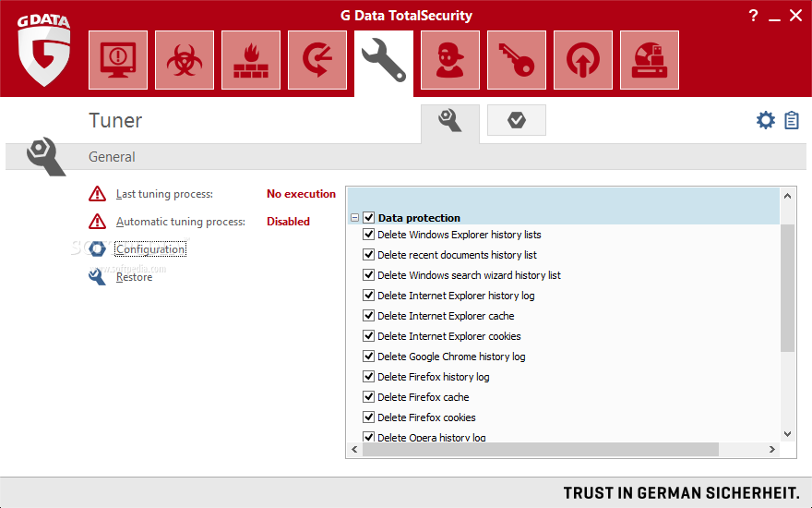The width and height of the screenshot is (812, 508).
Task: Open the Autostart Manager power icon
Action: tap(582, 60)
